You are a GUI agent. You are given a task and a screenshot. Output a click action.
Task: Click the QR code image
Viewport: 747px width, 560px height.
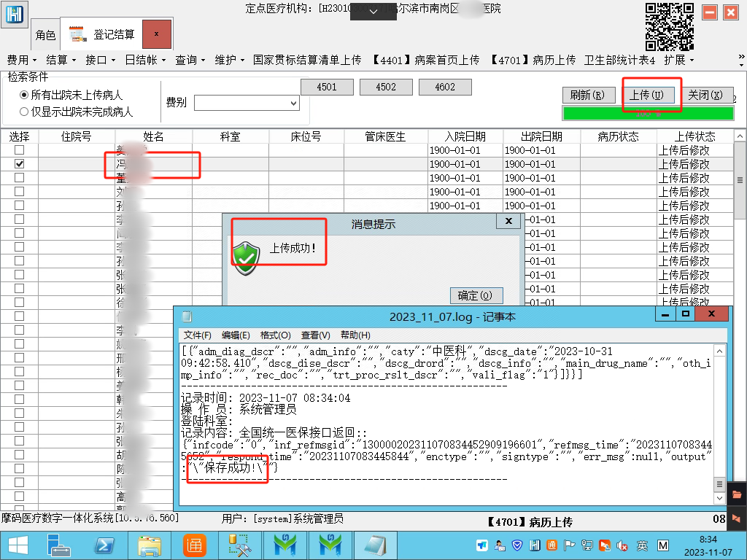(669, 26)
